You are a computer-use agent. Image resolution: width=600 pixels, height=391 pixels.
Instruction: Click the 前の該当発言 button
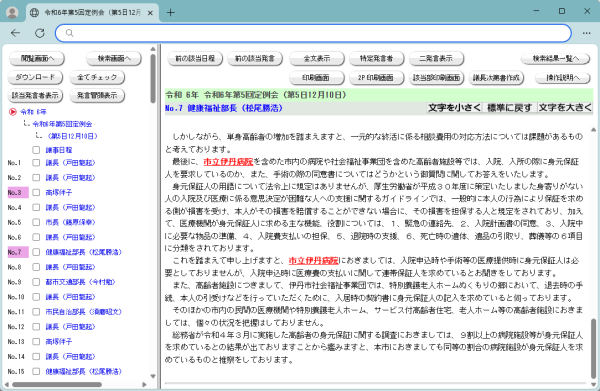(x=255, y=59)
